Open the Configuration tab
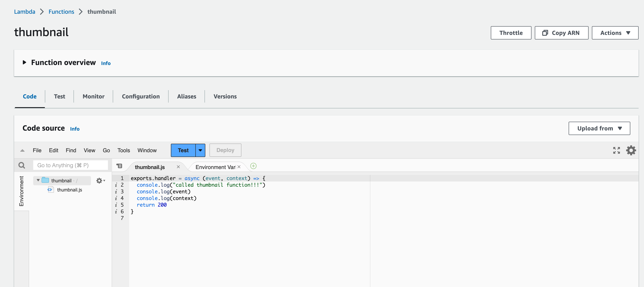This screenshot has height=287, width=644. tap(141, 97)
